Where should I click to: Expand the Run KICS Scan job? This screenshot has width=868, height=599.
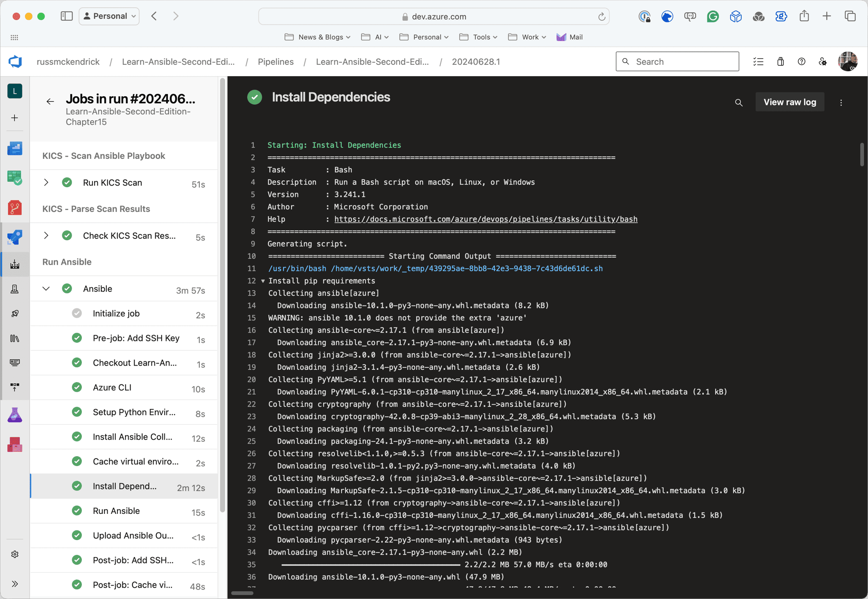pos(46,183)
